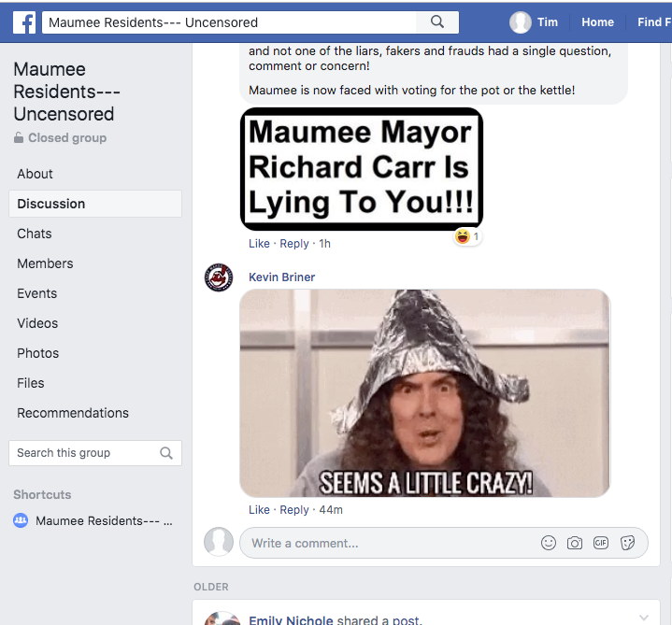Reply to the Maumee Mayor image comment
Image resolution: width=672 pixels, height=625 pixels.
tap(294, 244)
